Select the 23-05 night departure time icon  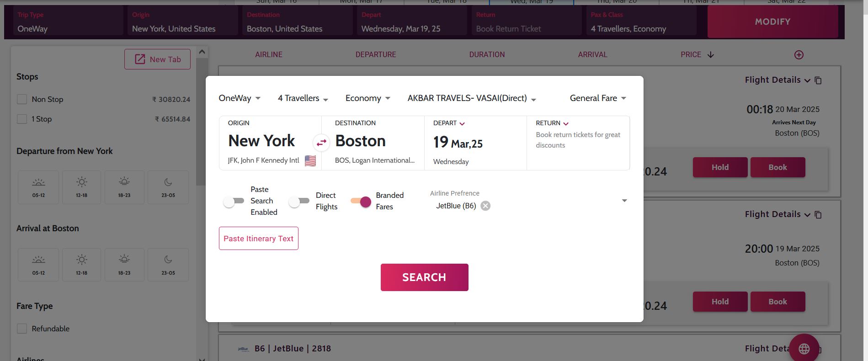(168, 187)
